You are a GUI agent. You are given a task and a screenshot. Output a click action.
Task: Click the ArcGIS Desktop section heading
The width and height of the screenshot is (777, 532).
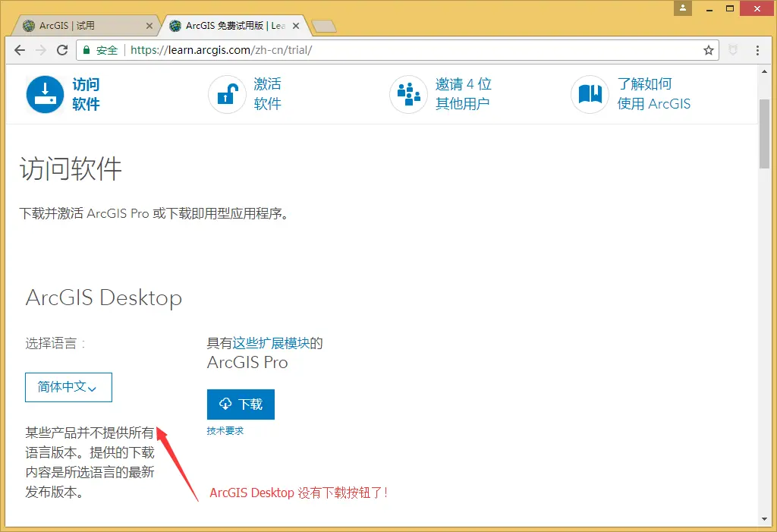tap(104, 298)
